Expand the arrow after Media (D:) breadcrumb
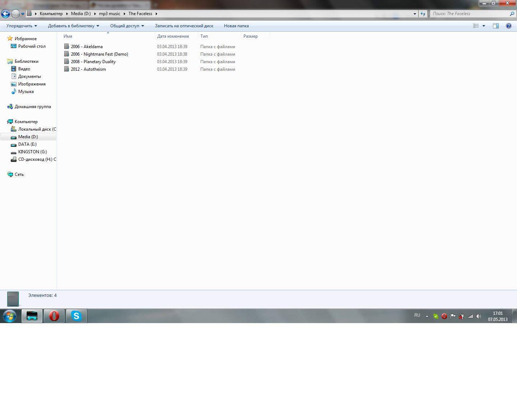This screenshot has width=517, height=420. coord(95,14)
